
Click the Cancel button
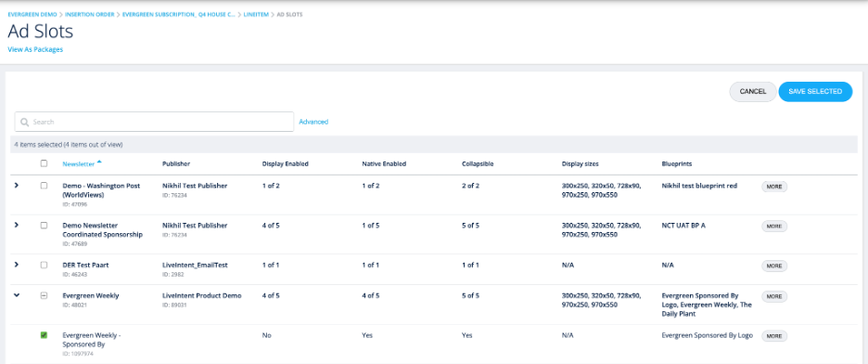coord(752,92)
